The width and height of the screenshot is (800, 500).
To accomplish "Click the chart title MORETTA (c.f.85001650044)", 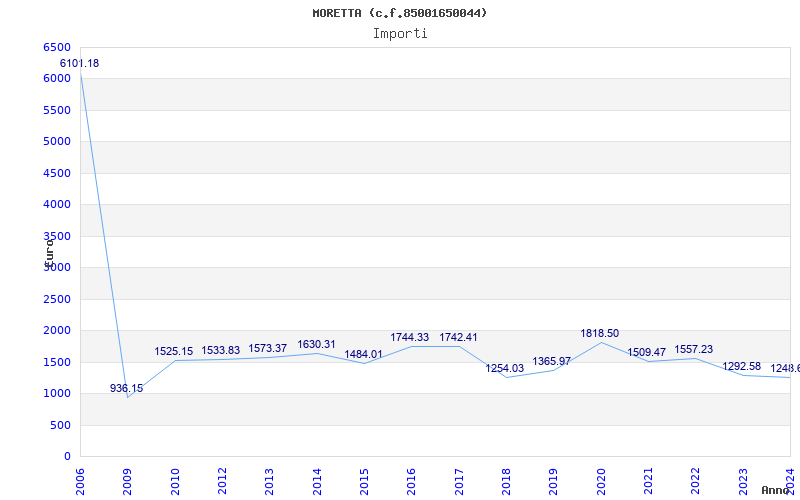I will tap(400, 13).
